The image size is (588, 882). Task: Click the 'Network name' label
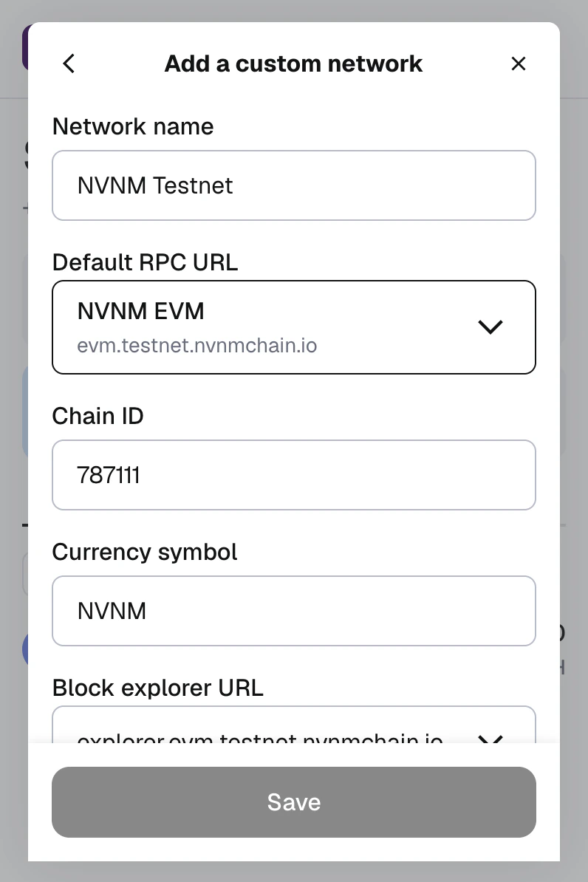(x=133, y=126)
